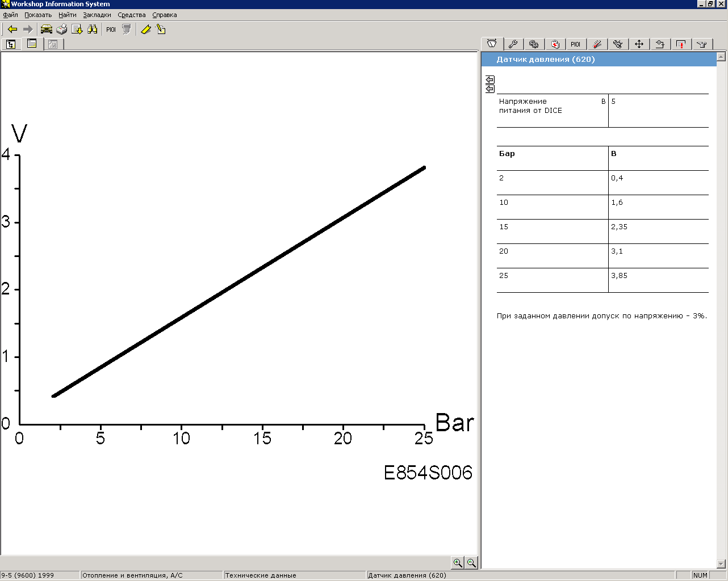Open the Показать menu
Screen dimensions: 728x581
pyautogui.click(x=38, y=15)
